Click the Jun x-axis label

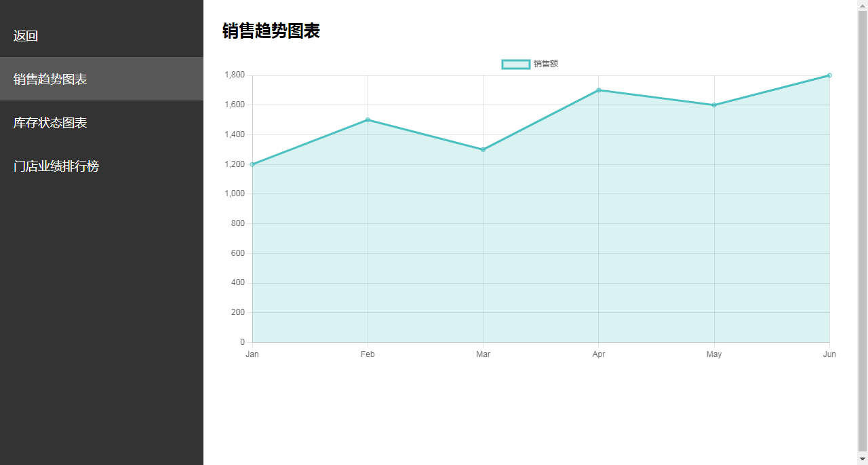tap(829, 354)
